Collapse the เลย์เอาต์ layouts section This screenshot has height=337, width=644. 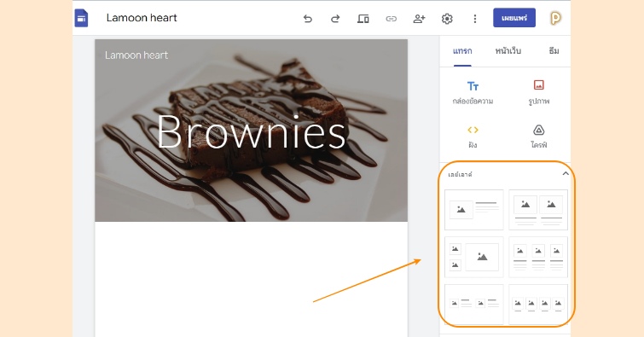tap(566, 173)
